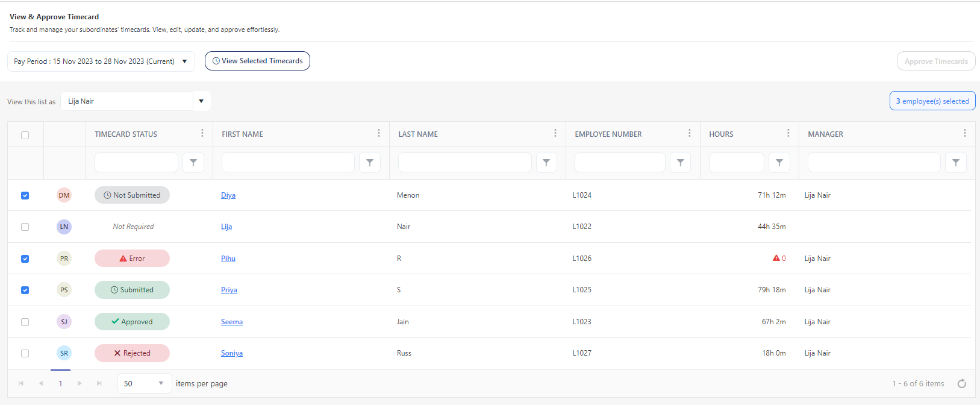
Task: Select the checkbox for Seema Jain
Action: (x=25, y=322)
